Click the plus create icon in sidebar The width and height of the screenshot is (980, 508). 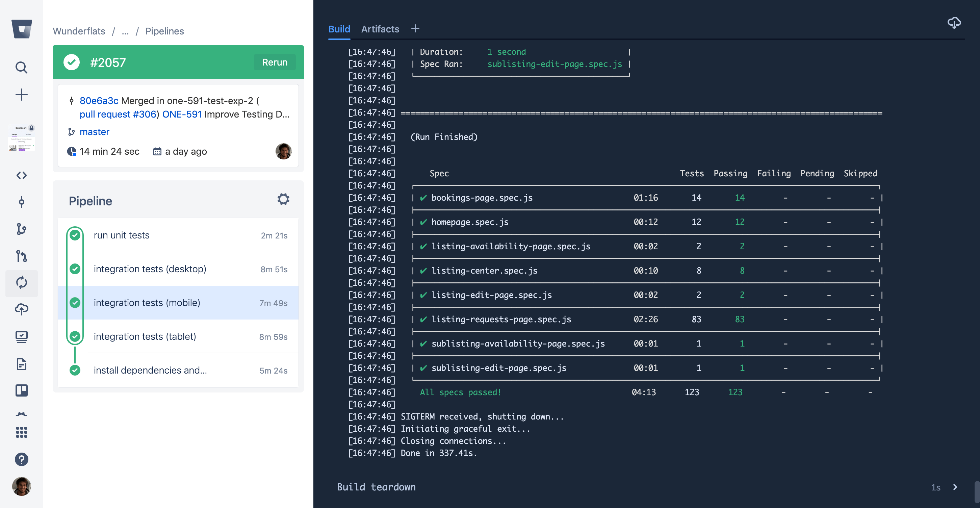[22, 94]
